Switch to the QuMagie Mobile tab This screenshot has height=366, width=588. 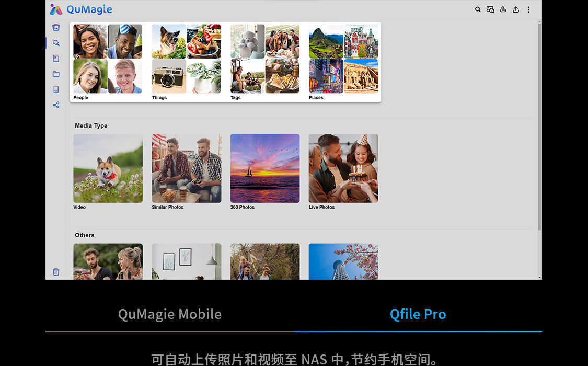tap(169, 314)
